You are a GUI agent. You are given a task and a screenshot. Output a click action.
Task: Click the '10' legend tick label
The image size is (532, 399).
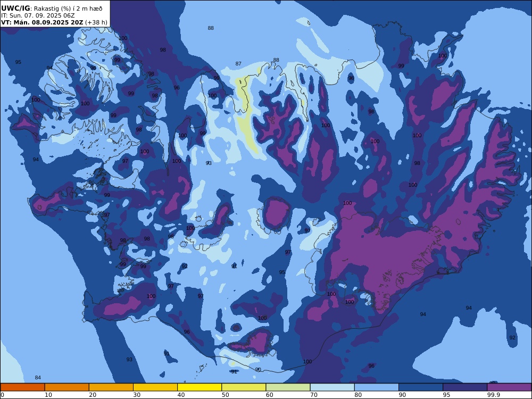[48, 395]
